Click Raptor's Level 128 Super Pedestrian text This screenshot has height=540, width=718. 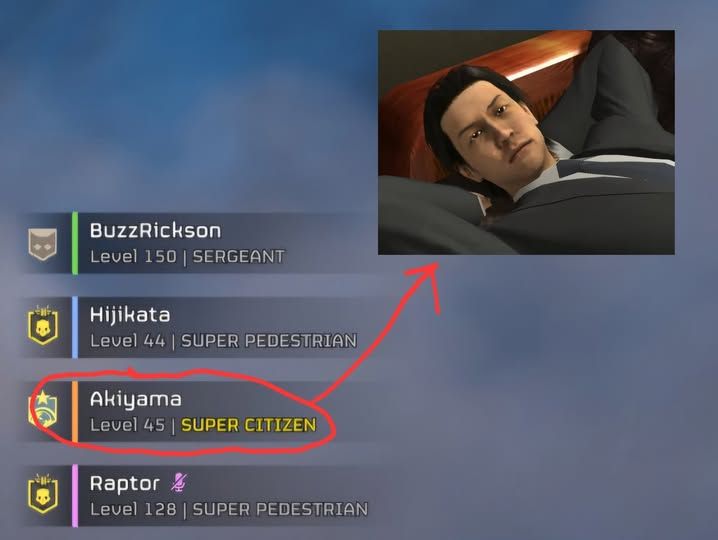pos(229,509)
